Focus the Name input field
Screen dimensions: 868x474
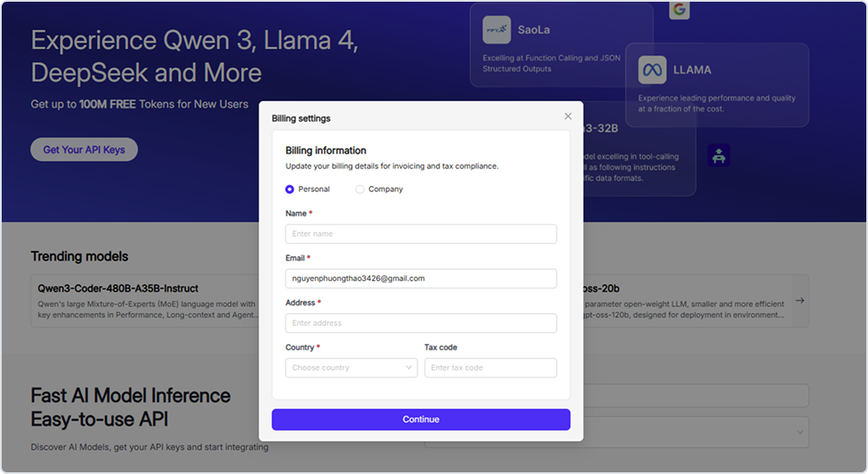coord(421,234)
